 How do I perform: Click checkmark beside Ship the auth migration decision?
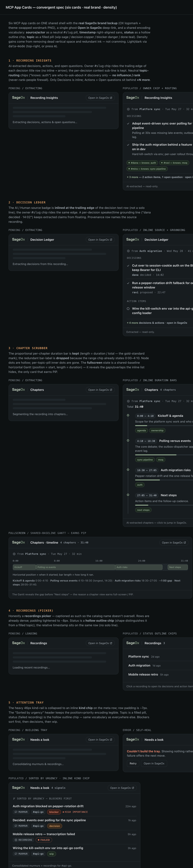pyautogui.click(x=128, y=145)
